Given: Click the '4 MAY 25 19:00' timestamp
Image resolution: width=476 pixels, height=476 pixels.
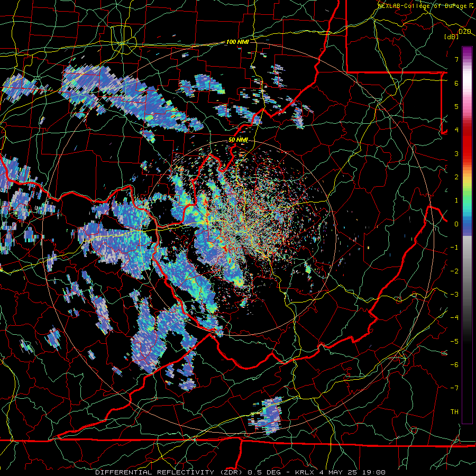Looking at the screenshot, I should 352,472.
